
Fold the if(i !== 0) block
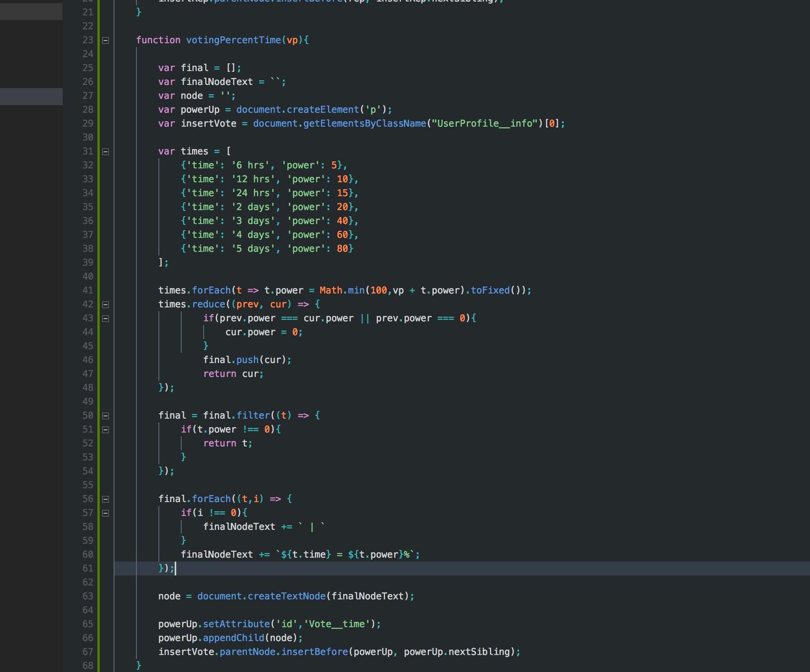pyautogui.click(x=105, y=513)
